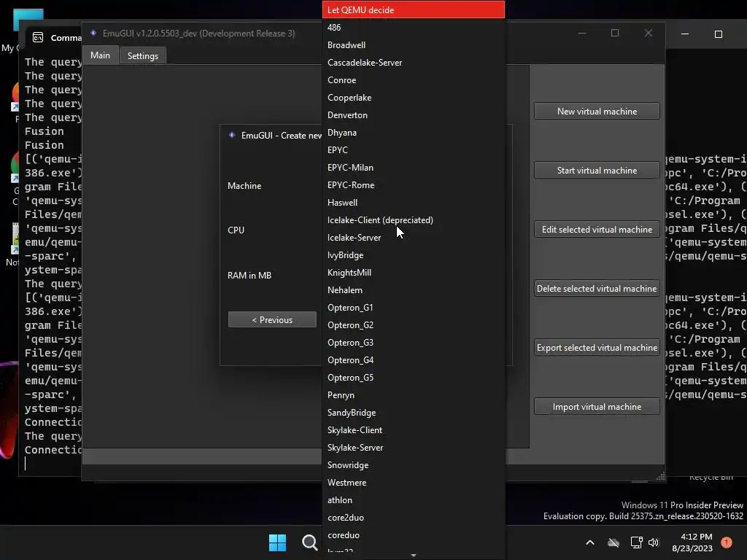The width and height of the screenshot is (747, 560).
Task: Select Skylake-Client CPU option
Action: [413, 430]
